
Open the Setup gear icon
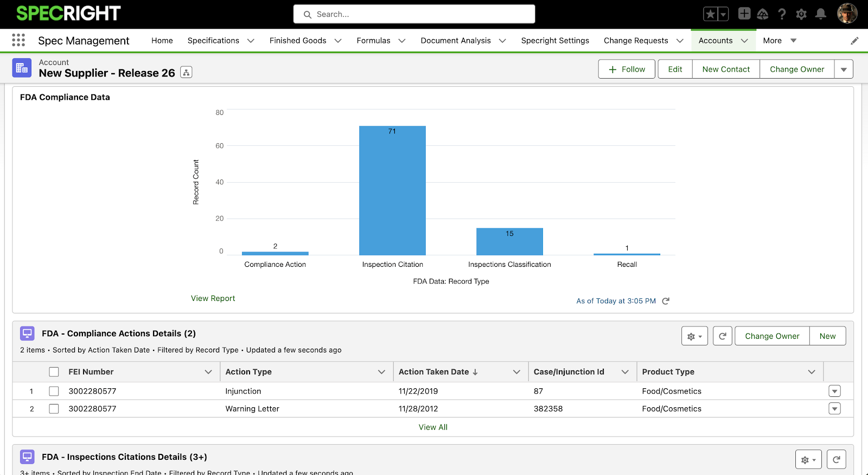coord(801,14)
